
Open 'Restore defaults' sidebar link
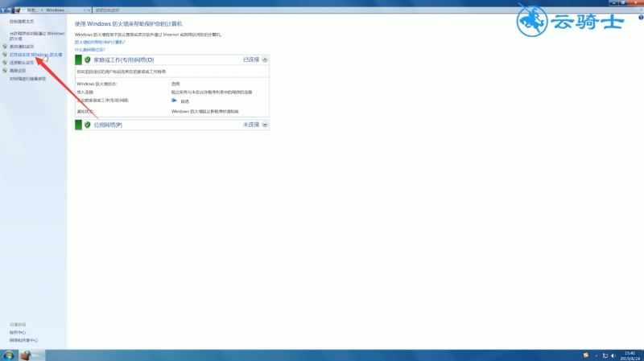click(22, 63)
